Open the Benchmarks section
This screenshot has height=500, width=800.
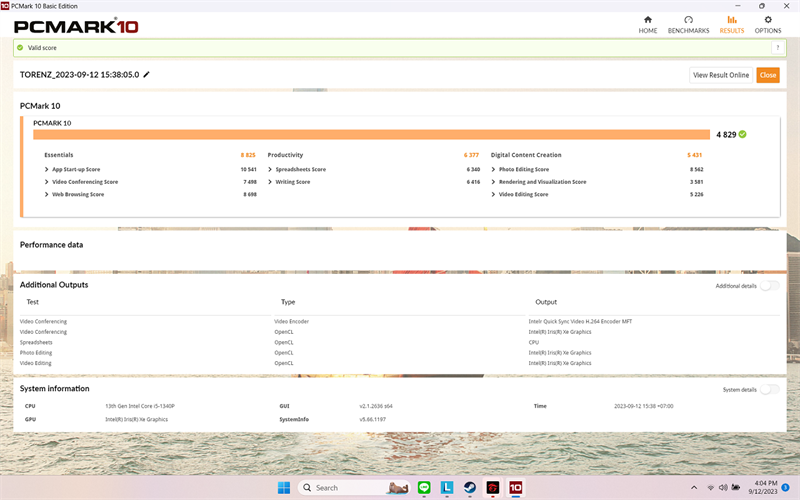point(688,24)
